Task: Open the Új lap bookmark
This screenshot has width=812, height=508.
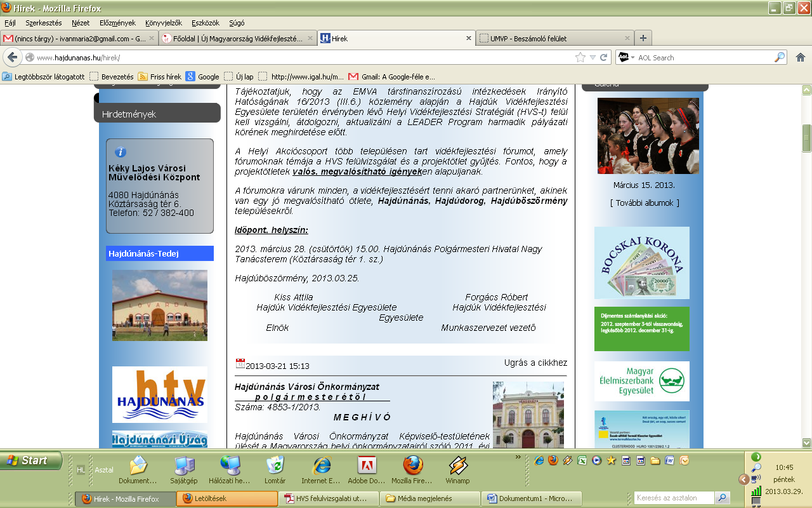Action: pyautogui.click(x=239, y=76)
